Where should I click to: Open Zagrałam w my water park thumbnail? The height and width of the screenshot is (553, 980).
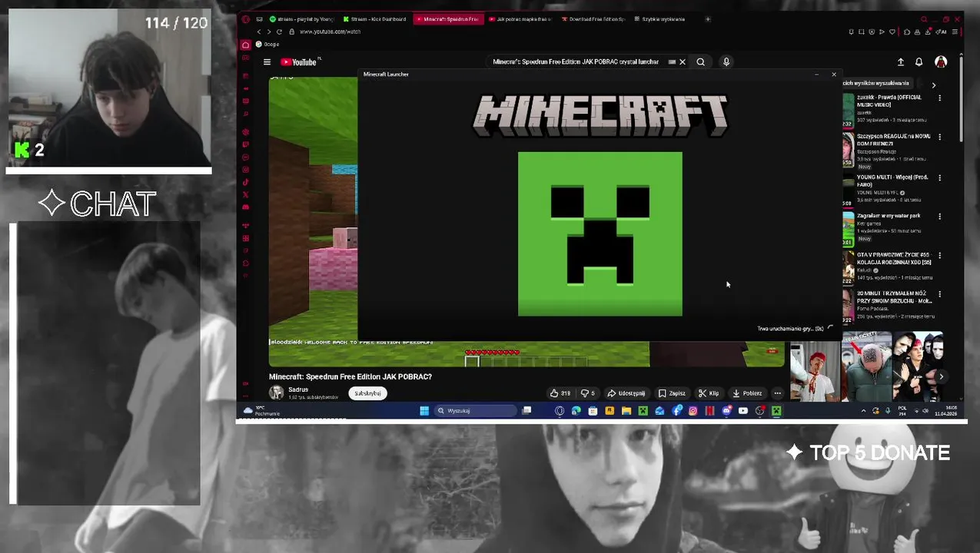click(848, 229)
